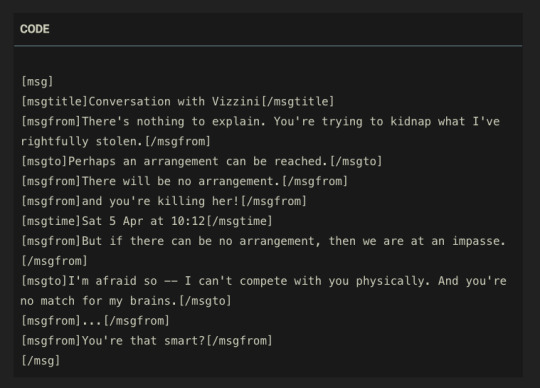Click the divider line under CODE header
Image resolution: width=540 pixels, height=388 pixels.
268,45
